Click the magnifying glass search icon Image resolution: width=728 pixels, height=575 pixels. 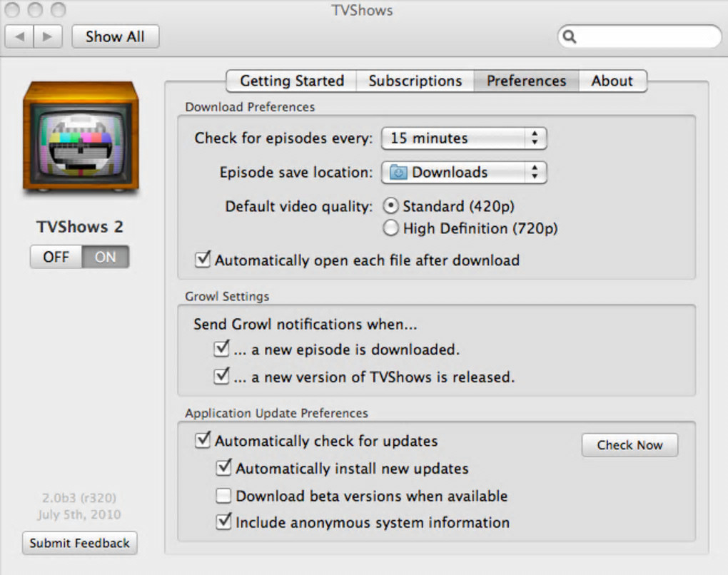pos(570,36)
